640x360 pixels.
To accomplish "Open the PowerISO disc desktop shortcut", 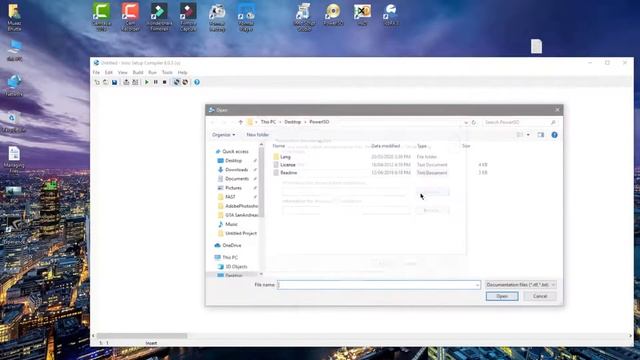I will 333,15.
